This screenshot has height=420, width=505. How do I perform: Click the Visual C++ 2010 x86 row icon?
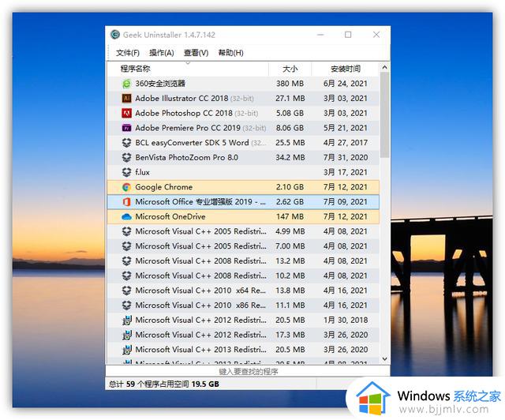(x=126, y=306)
